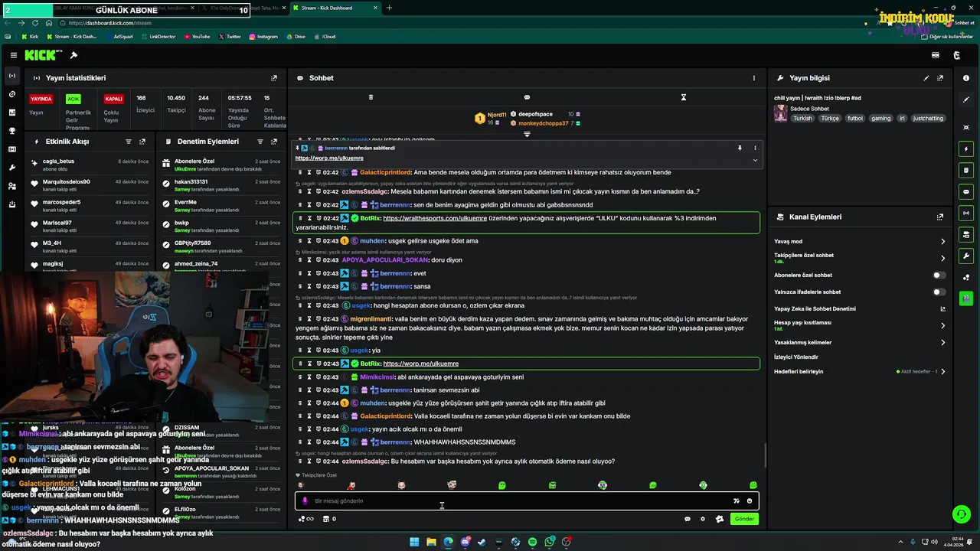Open chat settings gear below the message box

703,519
